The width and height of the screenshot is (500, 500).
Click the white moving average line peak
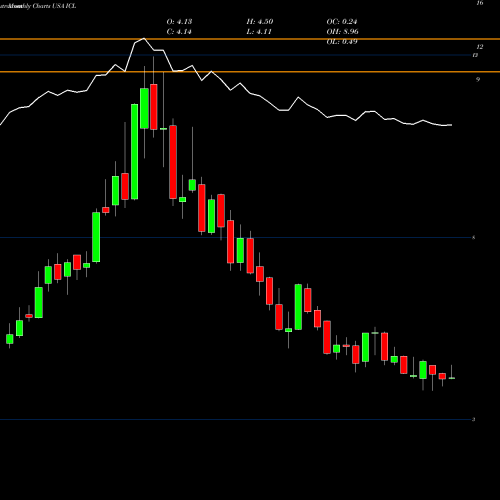click(144, 39)
